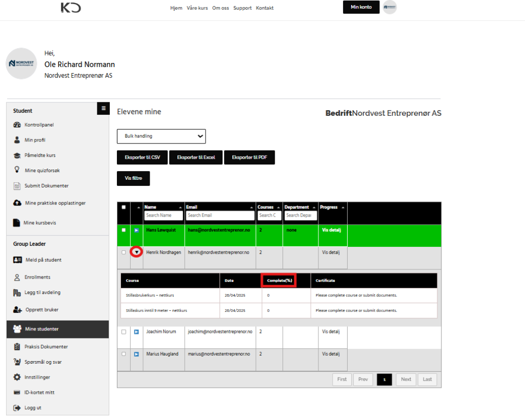525x420 pixels.
Task: Open the Bulk handling dropdown
Action: click(x=161, y=136)
